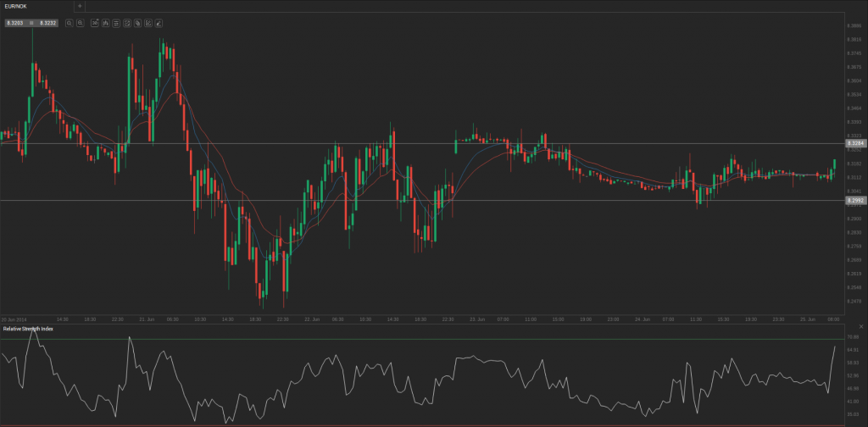Select the pencil draw icon

coord(159,23)
